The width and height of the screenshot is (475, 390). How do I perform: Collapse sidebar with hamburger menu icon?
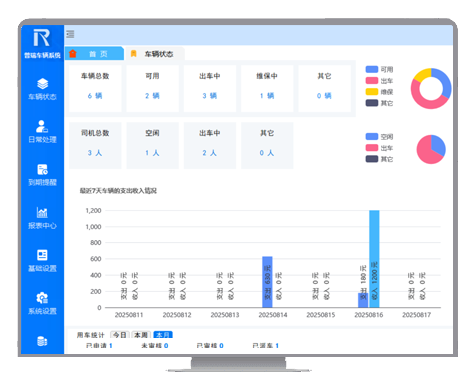coord(70,34)
